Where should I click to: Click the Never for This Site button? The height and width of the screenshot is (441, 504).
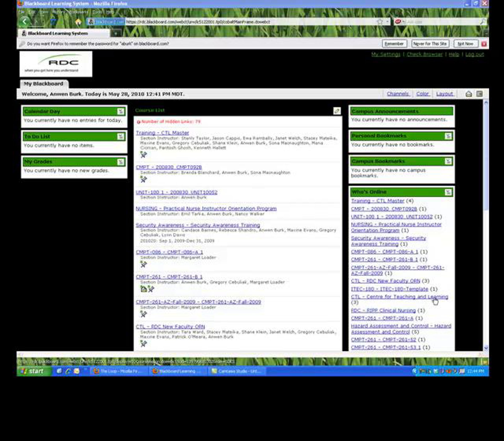(x=430, y=44)
